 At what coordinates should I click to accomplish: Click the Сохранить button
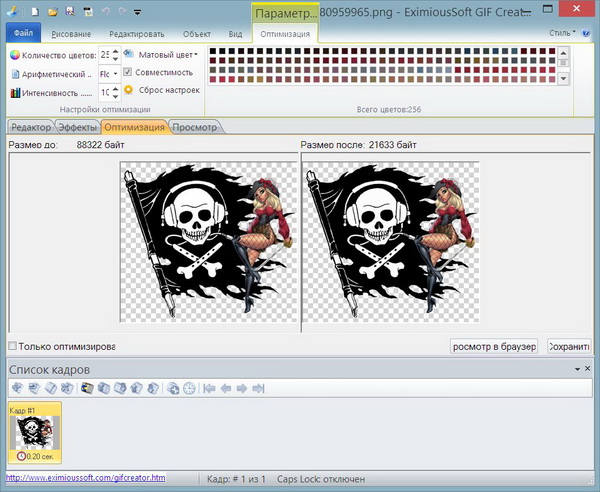(569, 346)
